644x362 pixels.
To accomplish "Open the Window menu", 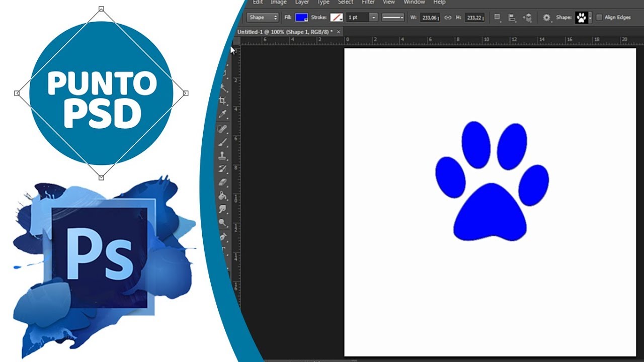I will (x=414, y=3).
